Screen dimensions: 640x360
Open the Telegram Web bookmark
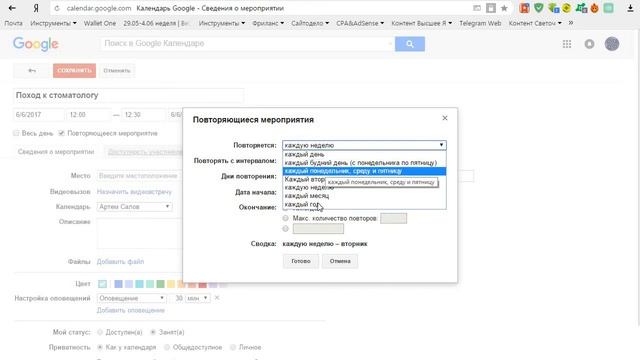(x=480, y=23)
